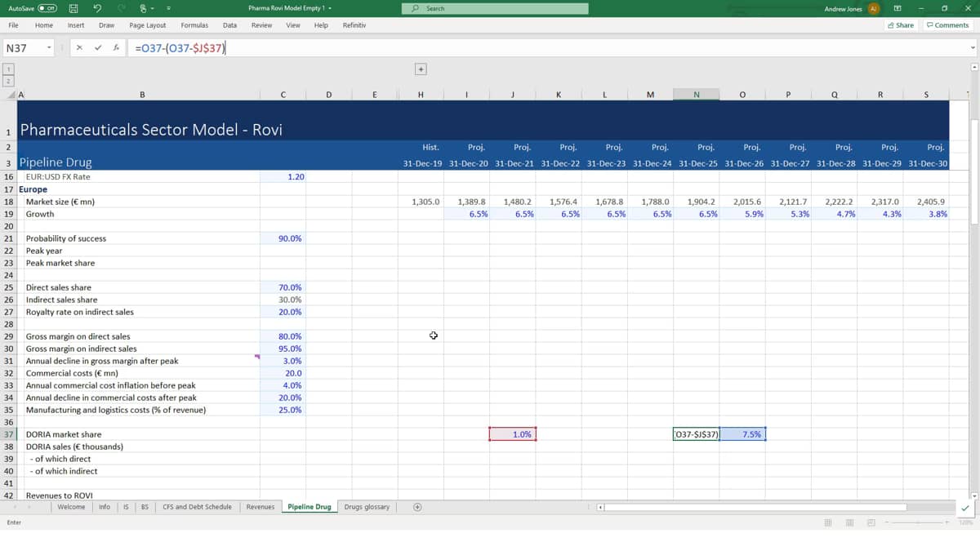
Task: Open the Comments pane button
Action: 947,25
